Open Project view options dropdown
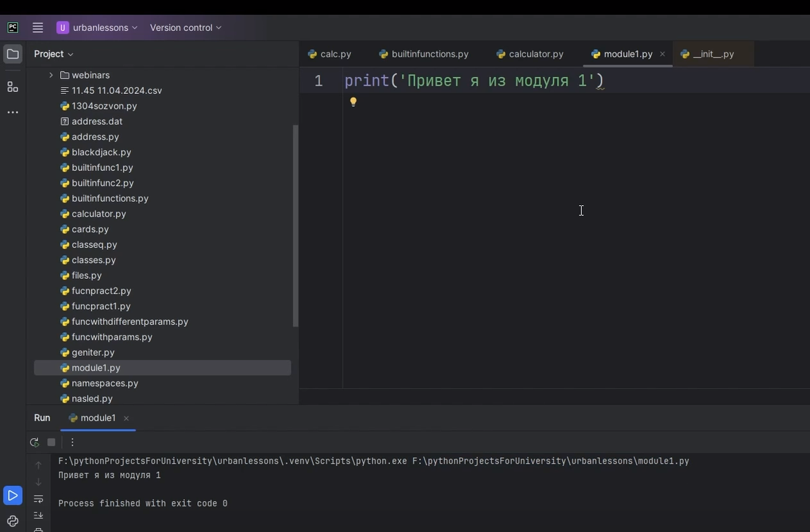This screenshot has height=532, width=810. 54,54
